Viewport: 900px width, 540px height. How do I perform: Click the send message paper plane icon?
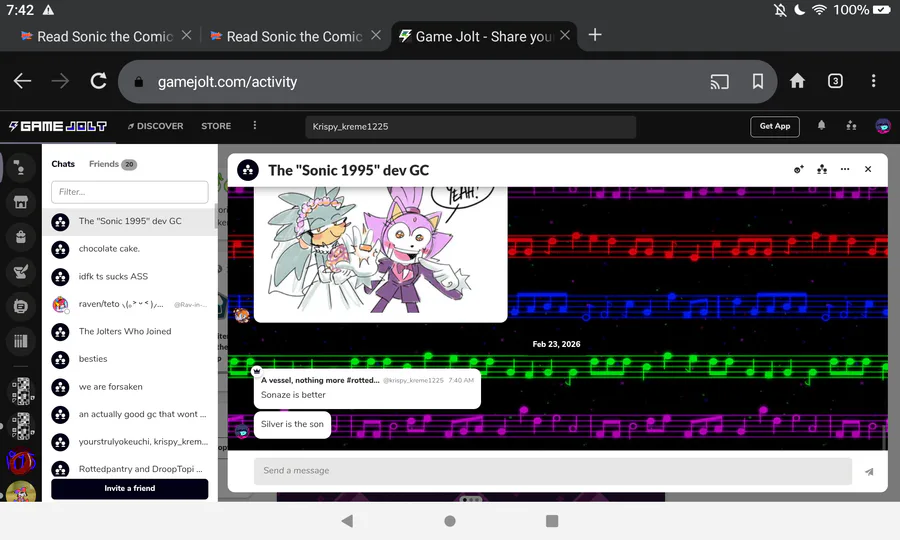pyautogui.click(x=869, y=472)
